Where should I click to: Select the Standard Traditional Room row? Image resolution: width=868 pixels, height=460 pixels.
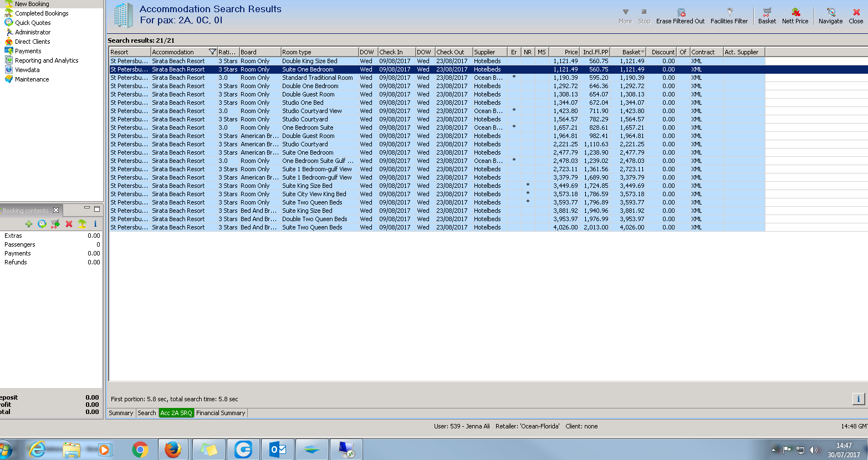437,78
